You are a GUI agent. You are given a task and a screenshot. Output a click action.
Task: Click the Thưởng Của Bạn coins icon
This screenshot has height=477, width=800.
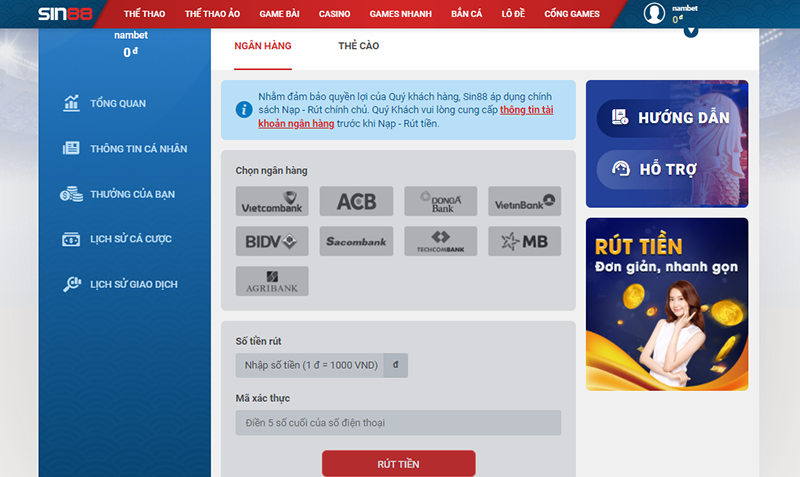click(71, 194)
